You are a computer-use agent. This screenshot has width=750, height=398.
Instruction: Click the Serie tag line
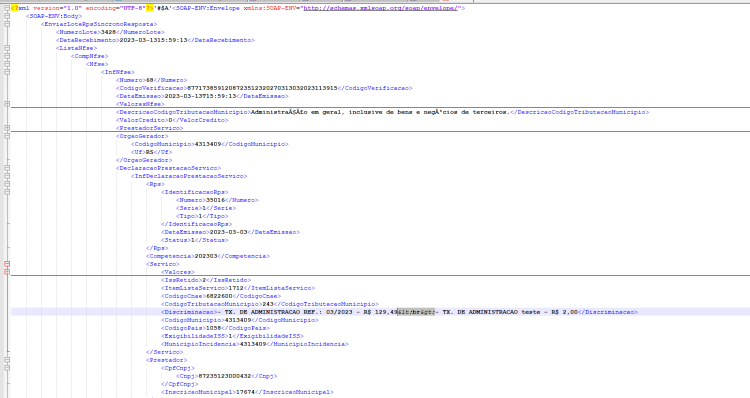tap(206, 208)
